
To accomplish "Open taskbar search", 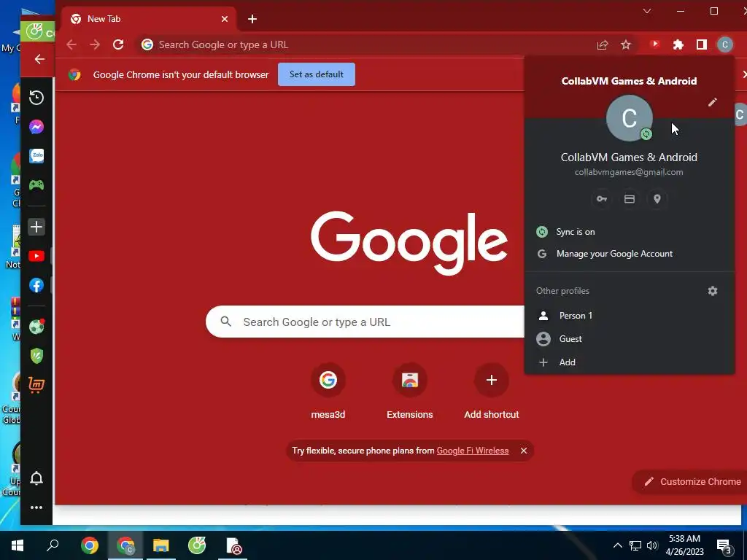I will [x=53, y=545].
